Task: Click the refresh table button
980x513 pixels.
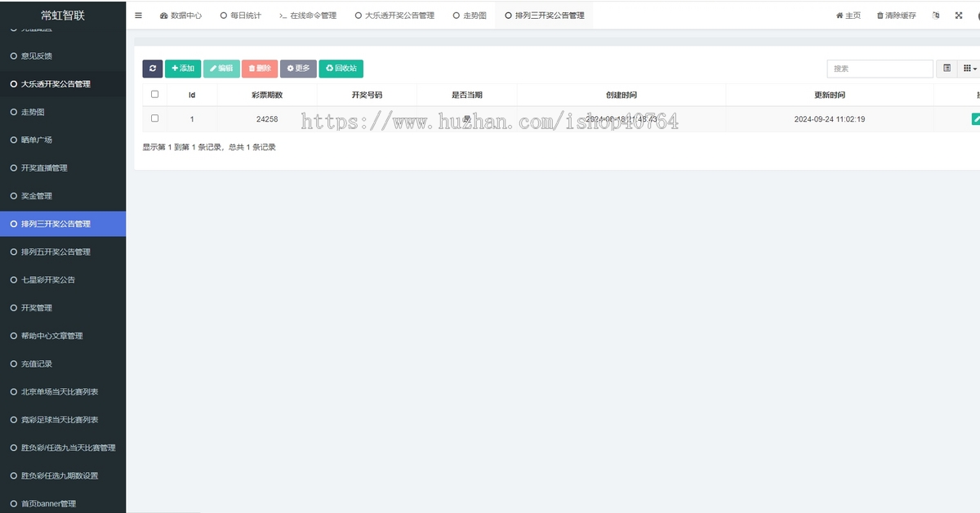Action: pyautogui.click(x=153, y=69)
